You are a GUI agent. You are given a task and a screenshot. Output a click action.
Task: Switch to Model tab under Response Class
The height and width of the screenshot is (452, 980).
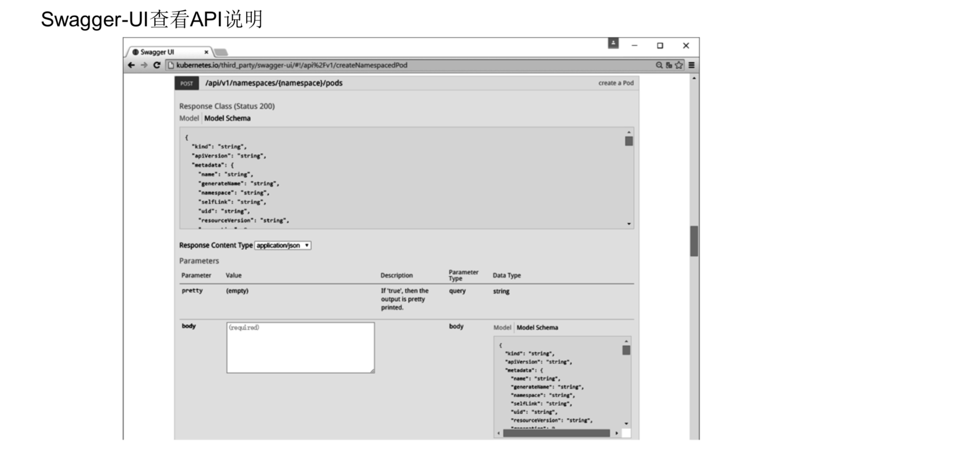189,118
